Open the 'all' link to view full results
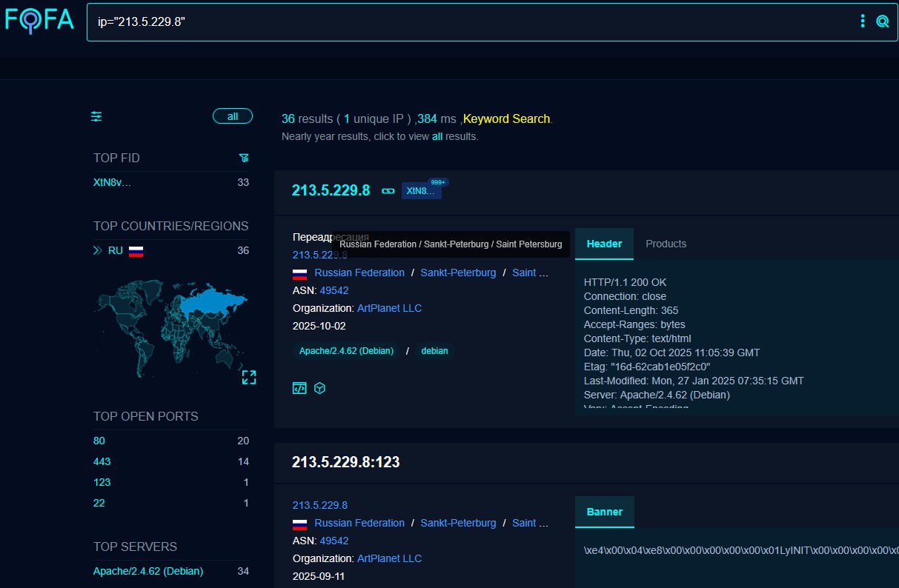Screen dimensions: 899x588 click(x=437, y=136)
